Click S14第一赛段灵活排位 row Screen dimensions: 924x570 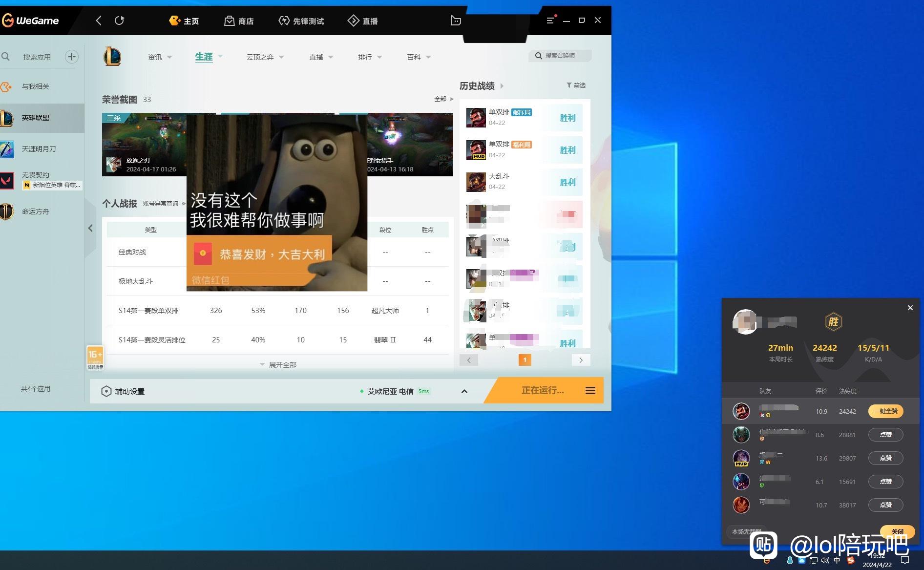277,340
